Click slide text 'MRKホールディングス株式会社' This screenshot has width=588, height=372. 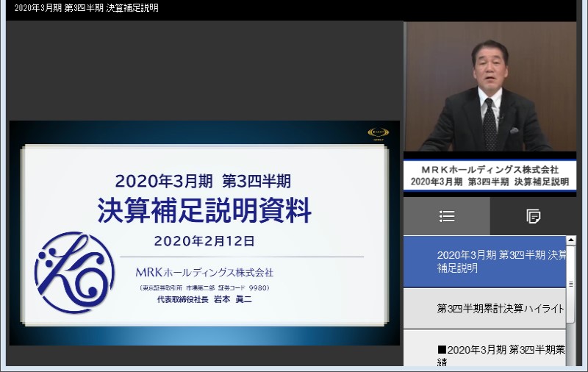204,272
